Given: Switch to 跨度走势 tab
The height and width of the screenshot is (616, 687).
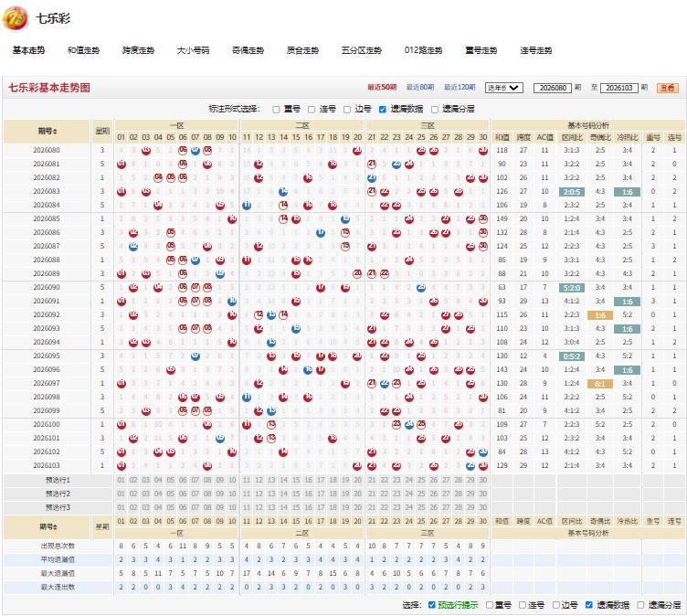Looking at the screenshot, I should (x=138, y=50).
